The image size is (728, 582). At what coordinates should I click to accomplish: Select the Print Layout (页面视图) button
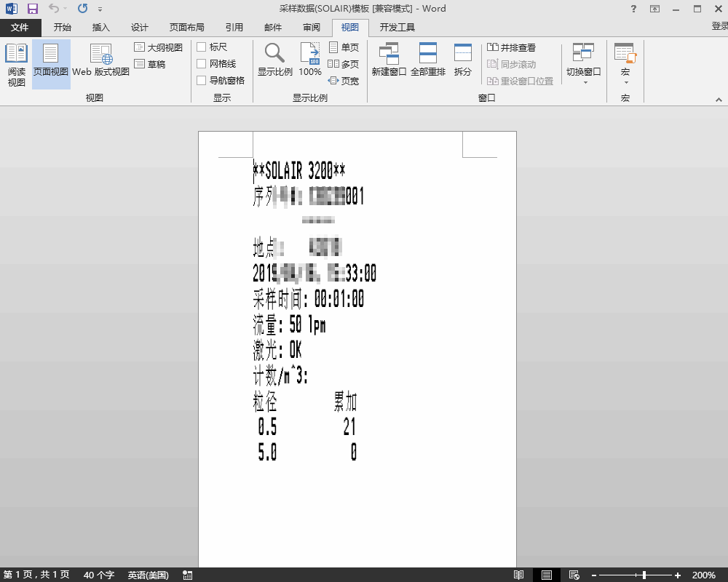click(51, 65)
